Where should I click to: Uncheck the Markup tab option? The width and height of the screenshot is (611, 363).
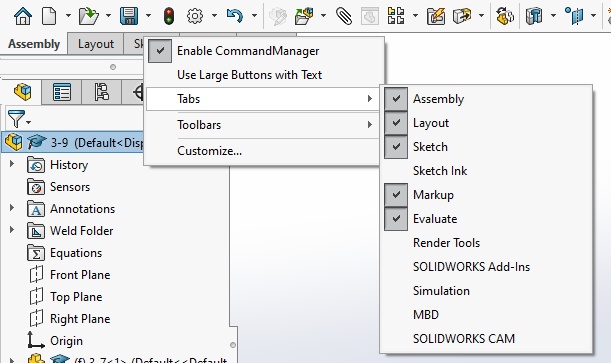coord(396,195)
